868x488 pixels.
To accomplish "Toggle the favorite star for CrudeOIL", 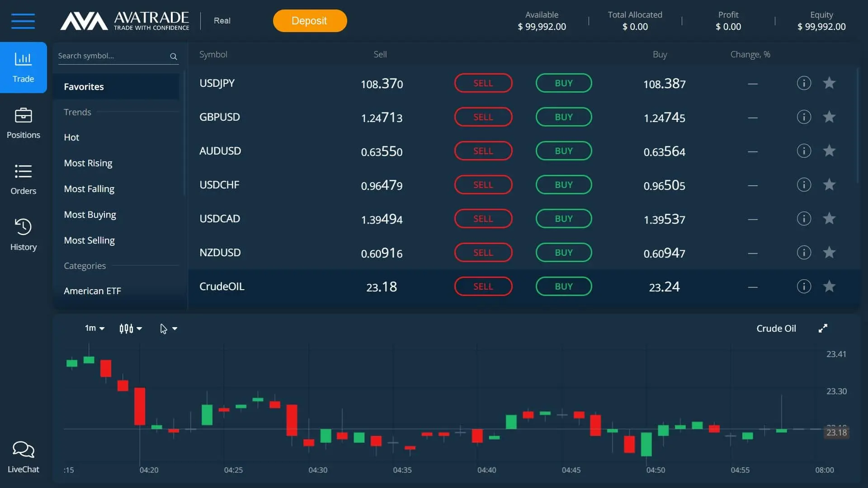I will pos(830,286).
